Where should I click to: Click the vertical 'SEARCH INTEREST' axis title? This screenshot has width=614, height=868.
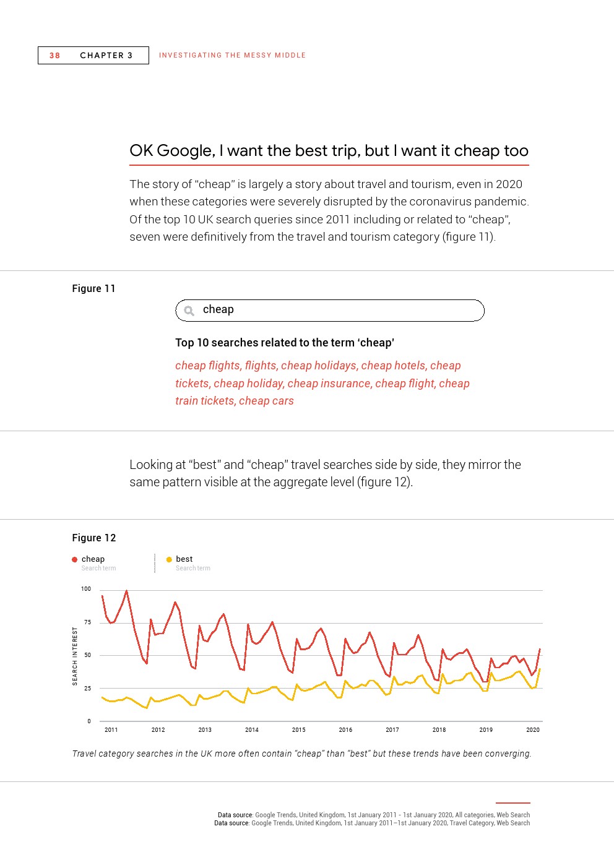tap(76, 656)
